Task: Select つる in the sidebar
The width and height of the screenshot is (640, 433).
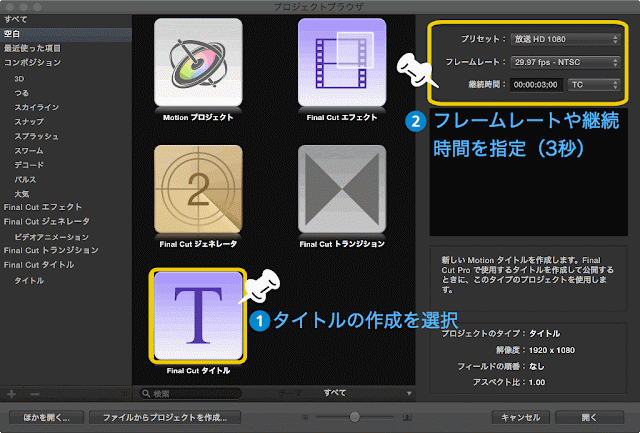Action: coord(22,93)
